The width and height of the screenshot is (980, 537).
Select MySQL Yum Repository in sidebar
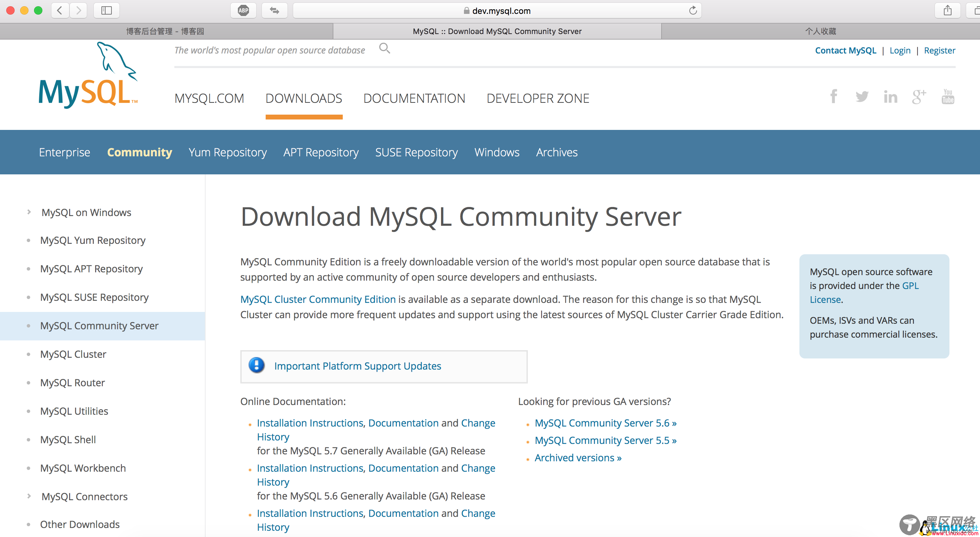pos(93,240)
